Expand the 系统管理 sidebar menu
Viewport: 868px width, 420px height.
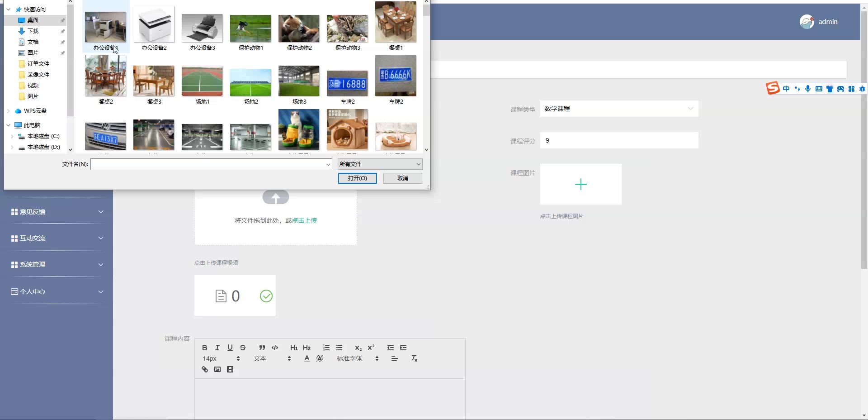coord(57,264)
